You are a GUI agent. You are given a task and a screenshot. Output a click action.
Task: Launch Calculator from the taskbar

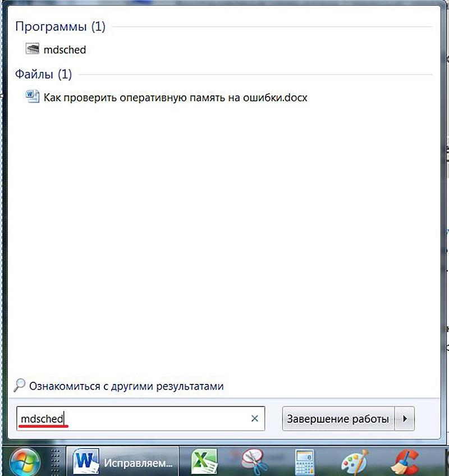pos(305,462)
